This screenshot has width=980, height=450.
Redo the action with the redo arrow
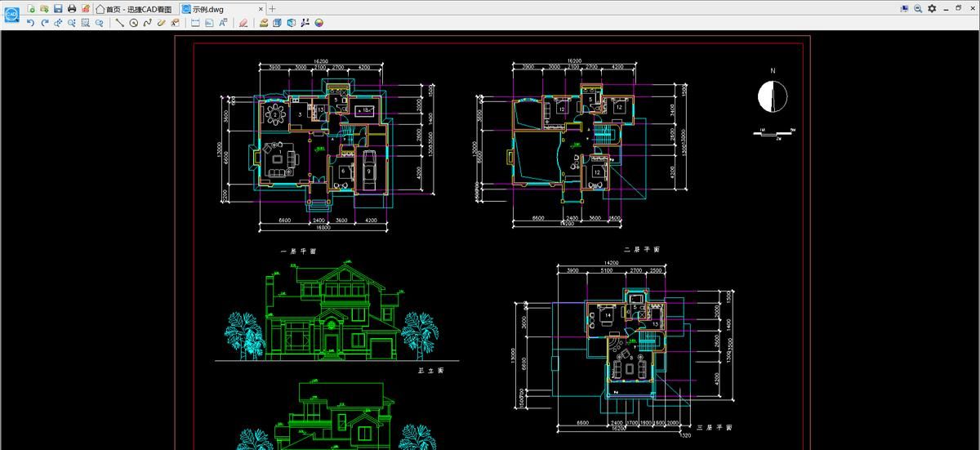pyautogui.click(x=44, y=23)
